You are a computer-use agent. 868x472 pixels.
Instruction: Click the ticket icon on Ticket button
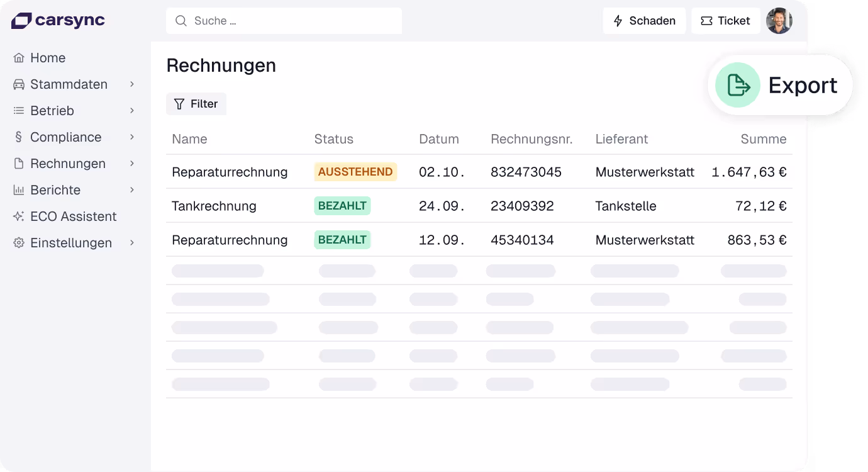click(706, 21)
